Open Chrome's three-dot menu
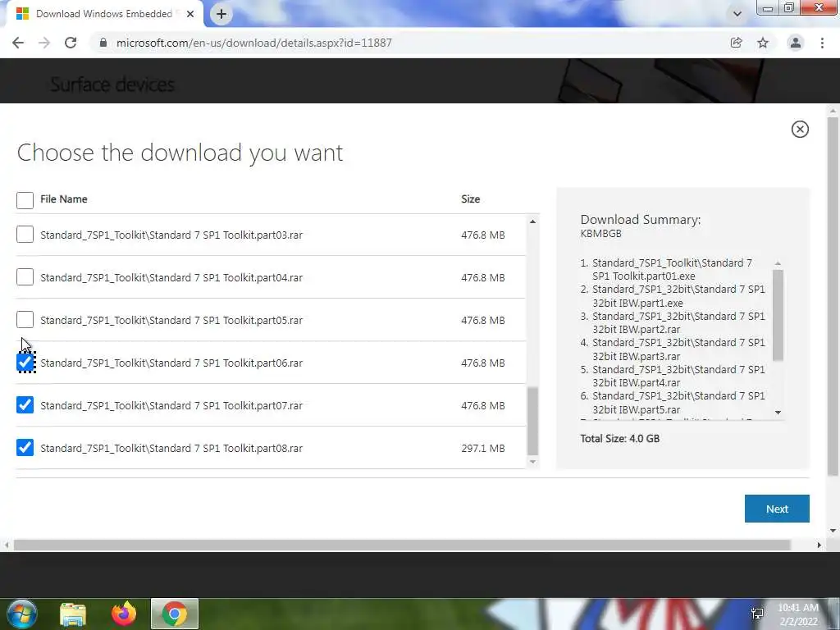Image resolution: width=840 pixels, height=630 pixels. coord(822,43)
